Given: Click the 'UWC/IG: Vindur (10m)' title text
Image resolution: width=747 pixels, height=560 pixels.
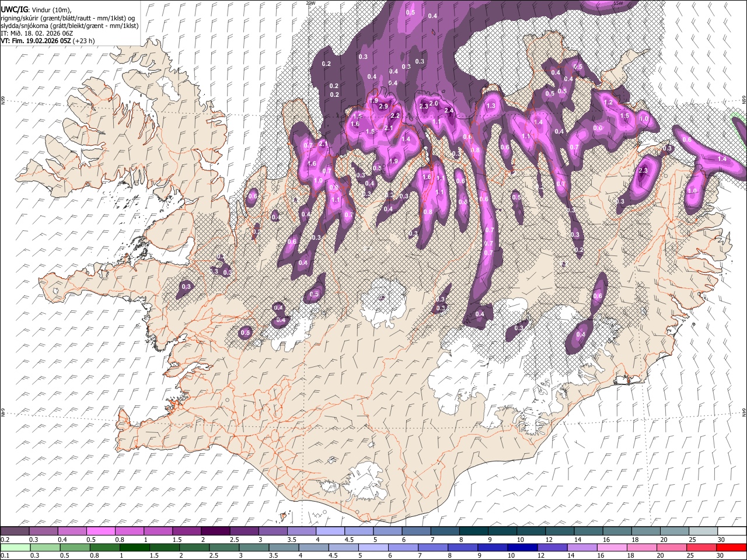Looking at the screenshot, I should pos(36,9).
